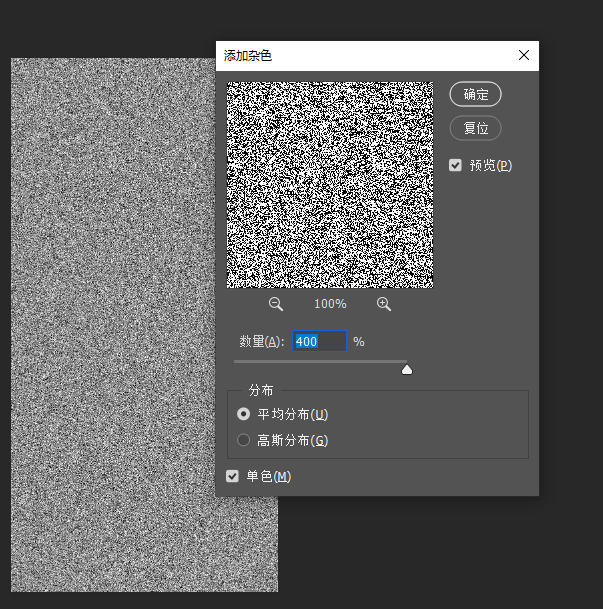Click the 100% zoom level text
Screen dimensions: 603x609
click(330, 304)
